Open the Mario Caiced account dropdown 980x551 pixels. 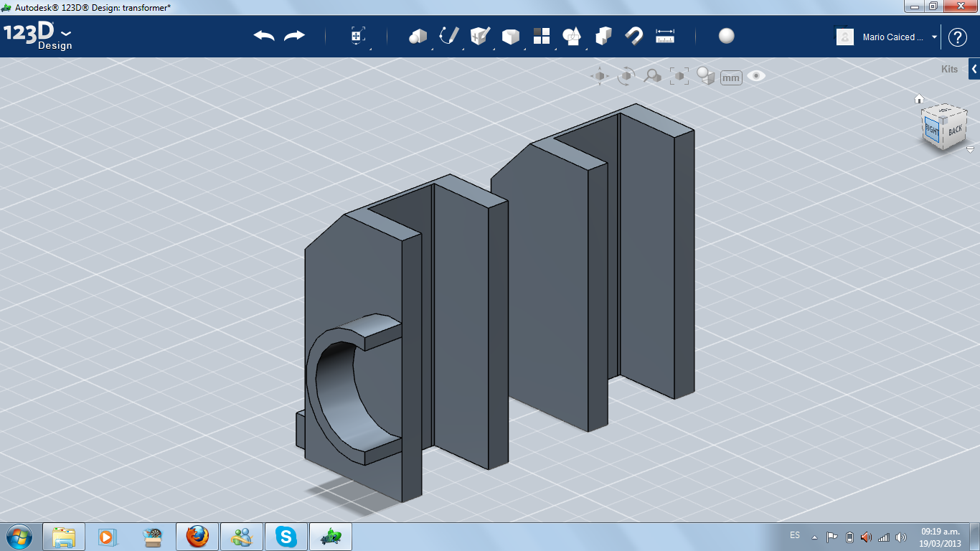(x=935, y=37)
